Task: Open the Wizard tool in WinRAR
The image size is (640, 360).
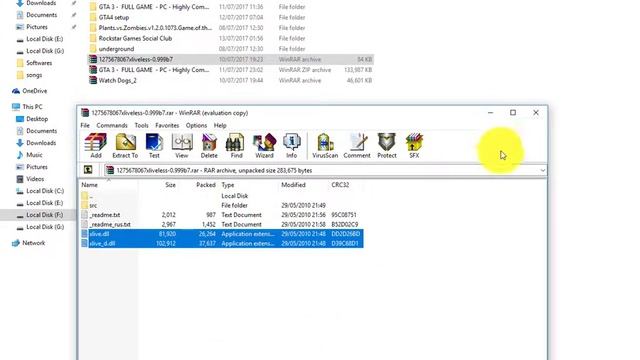Action: click(264, 146)
